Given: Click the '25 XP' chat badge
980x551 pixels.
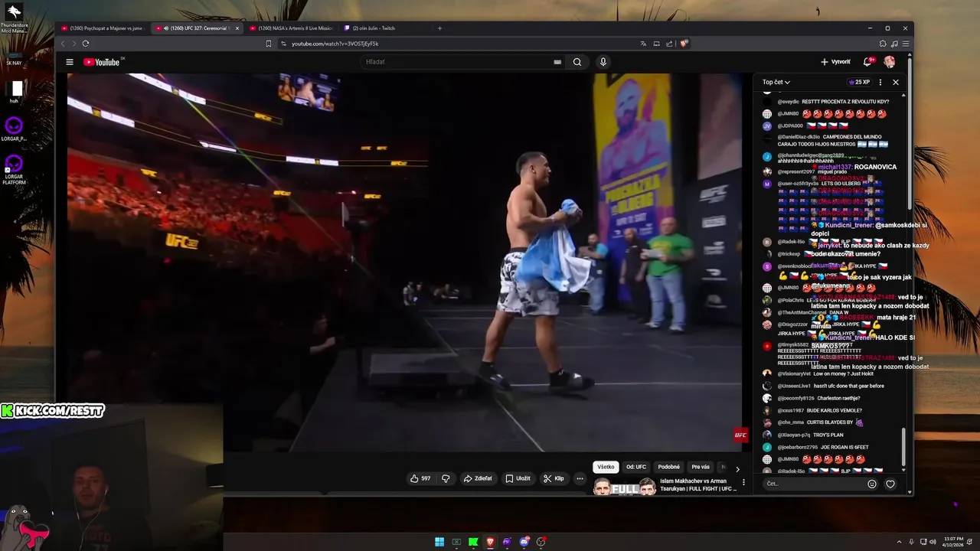Looking at the screenshot, I should 859,82.
